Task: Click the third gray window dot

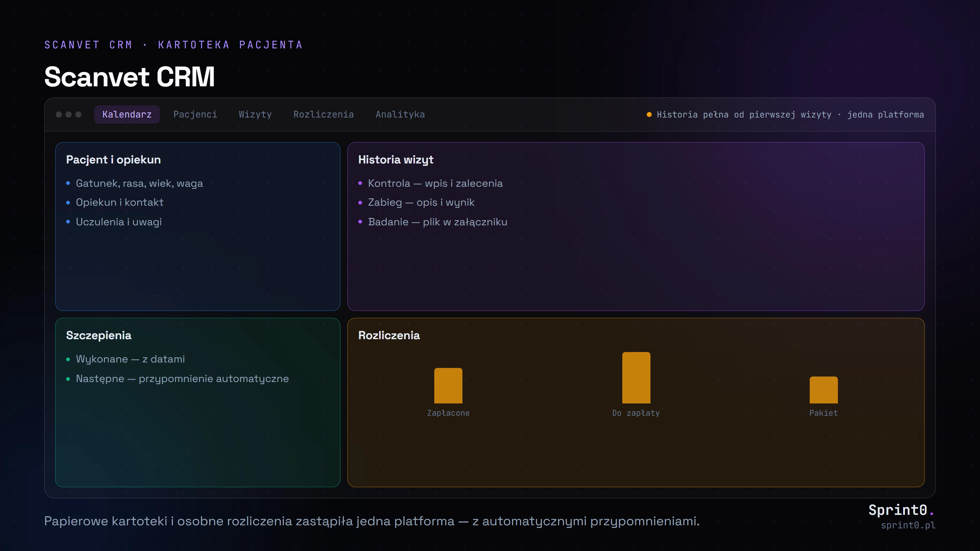Action: coord(78,114)
